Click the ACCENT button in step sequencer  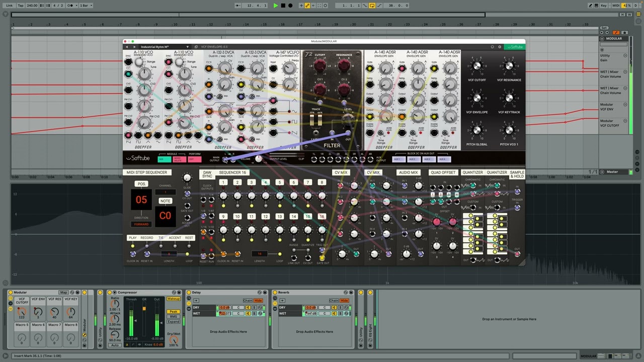tap(175, 238)
